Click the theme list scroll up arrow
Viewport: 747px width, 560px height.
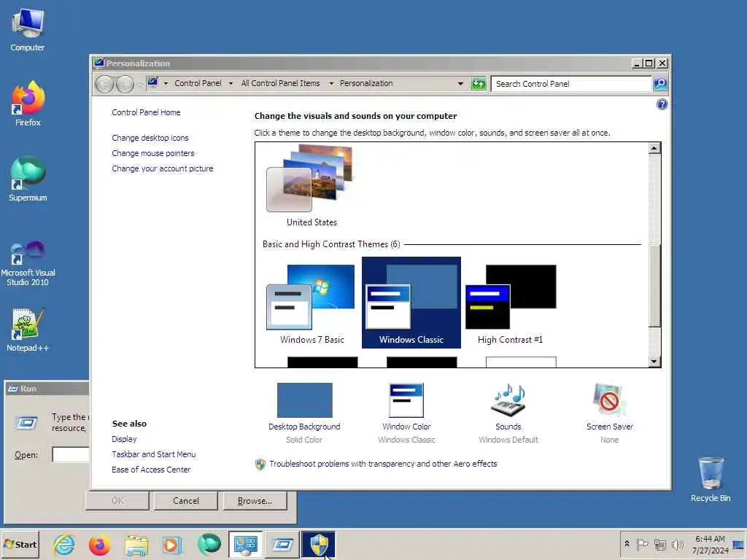point(654,148)
